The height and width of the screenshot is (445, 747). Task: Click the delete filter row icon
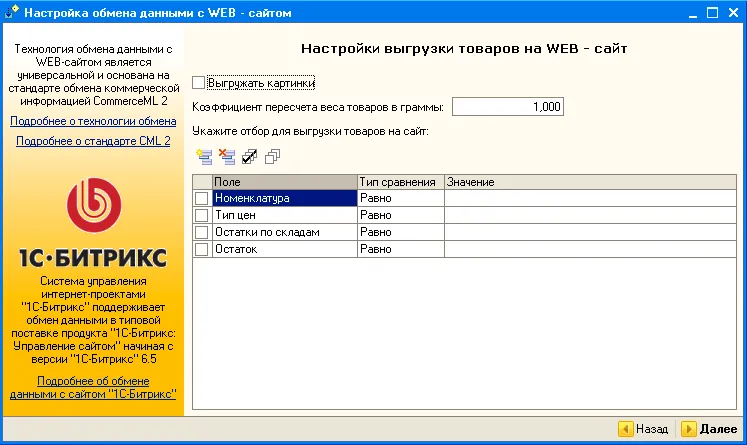(226, 155)
